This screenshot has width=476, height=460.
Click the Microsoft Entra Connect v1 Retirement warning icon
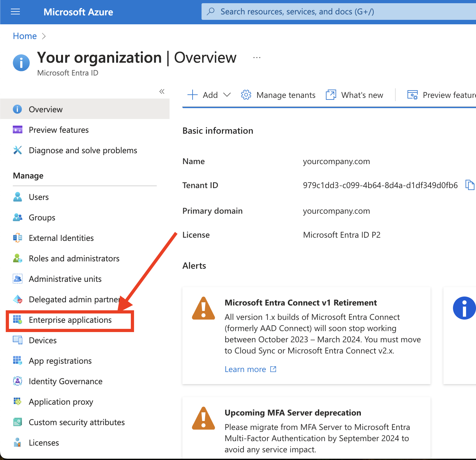203,308
